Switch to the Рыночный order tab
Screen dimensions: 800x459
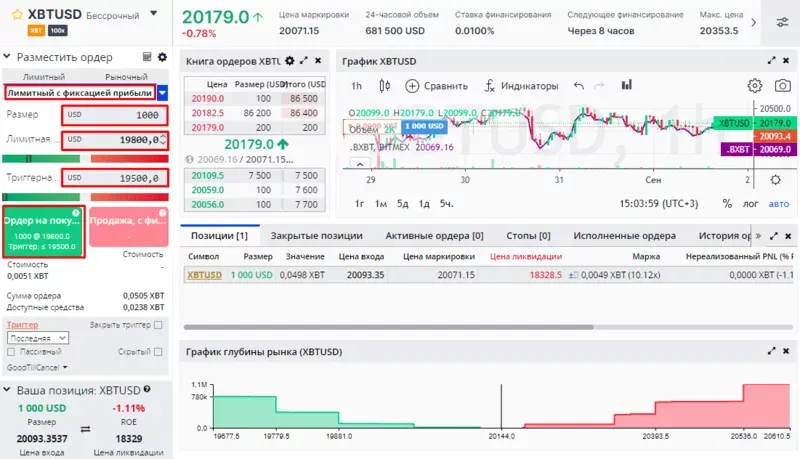point(126,77)
